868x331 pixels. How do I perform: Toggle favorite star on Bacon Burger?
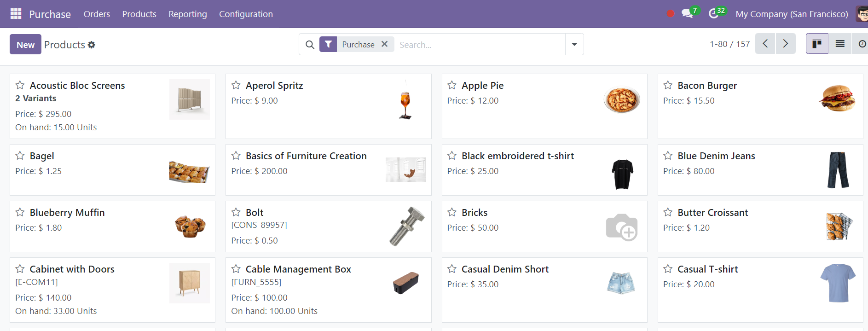pos(668,85)
